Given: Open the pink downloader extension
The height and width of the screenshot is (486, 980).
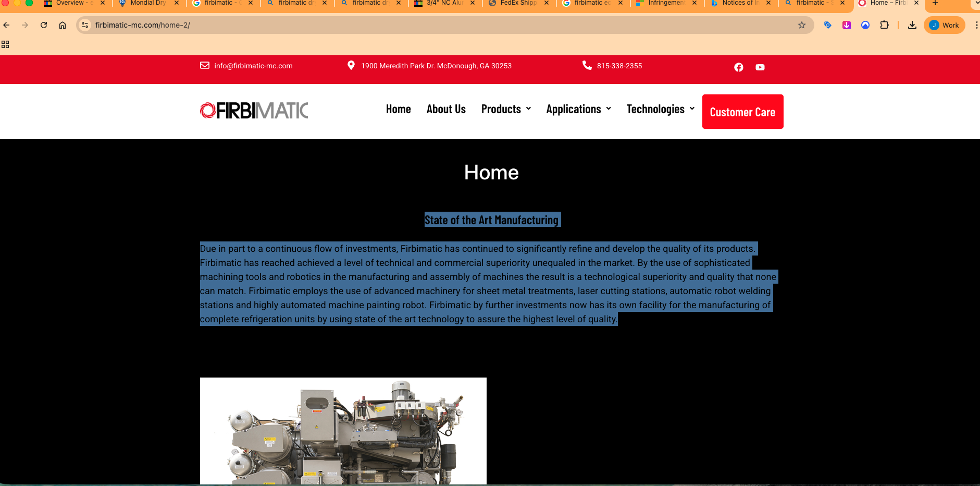Looking at the screenshot, I should pyautogui.click(x=847, y=25).
